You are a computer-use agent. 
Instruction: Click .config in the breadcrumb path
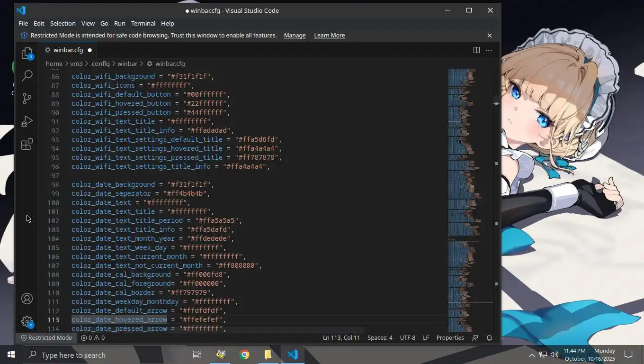[x=100, y=64]
